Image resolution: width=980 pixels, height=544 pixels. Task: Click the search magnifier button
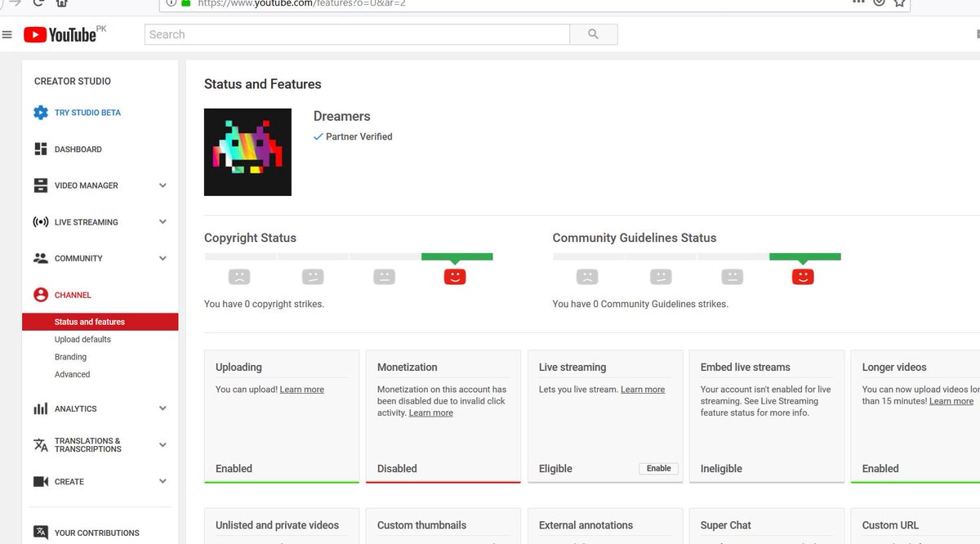594,34
